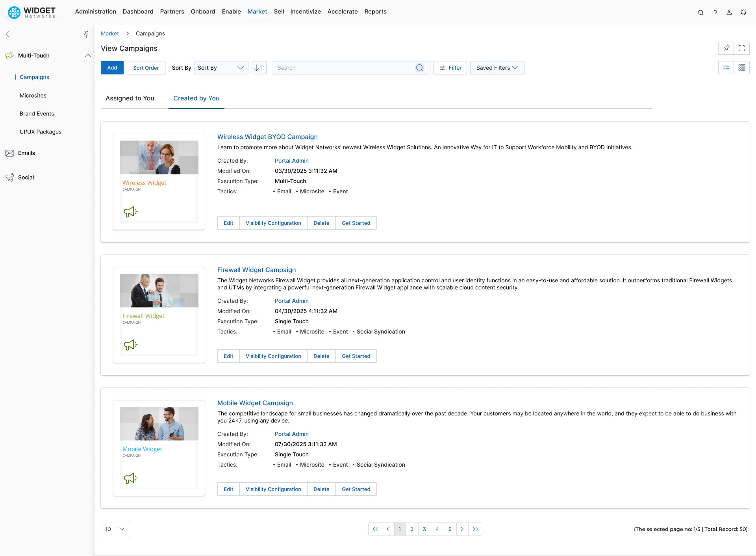Pin the View Campaigns page
This screenshot has width=756, height=556.
pos(726,48)
